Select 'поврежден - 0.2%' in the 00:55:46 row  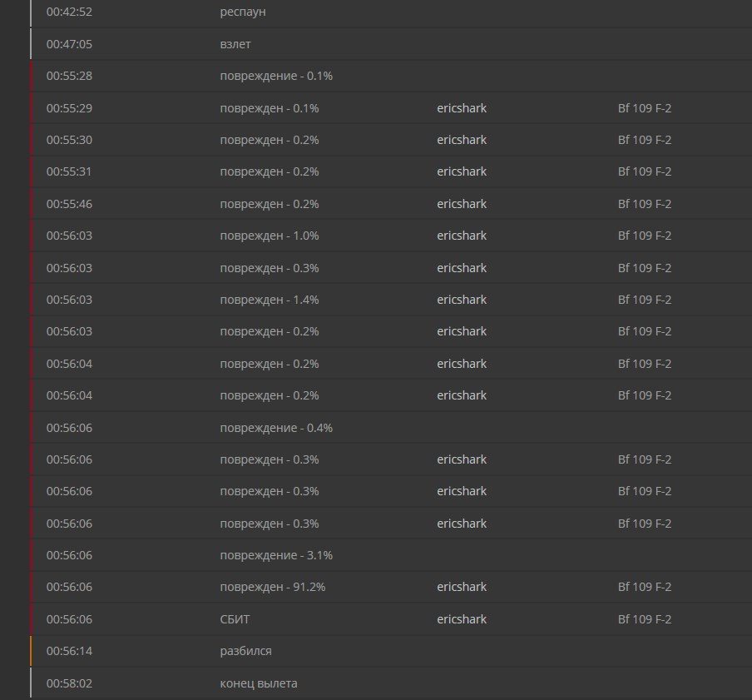[270, 205]
